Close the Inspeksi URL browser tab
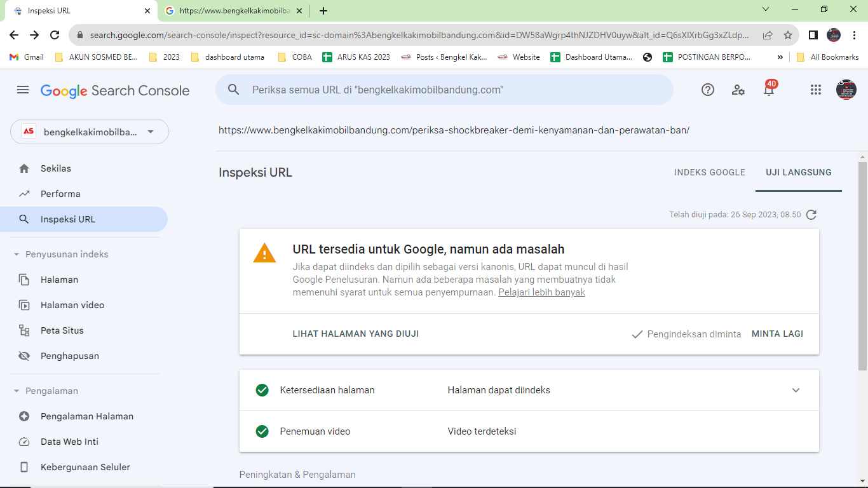 (x=147, y=11)
